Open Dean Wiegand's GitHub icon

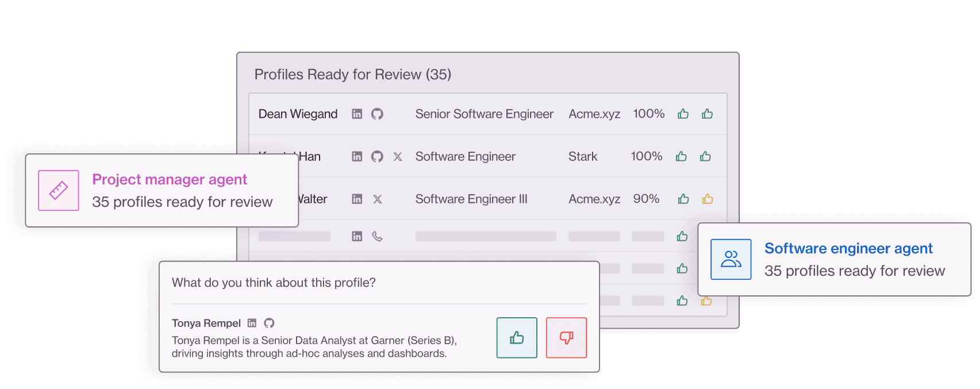(377, 114)
